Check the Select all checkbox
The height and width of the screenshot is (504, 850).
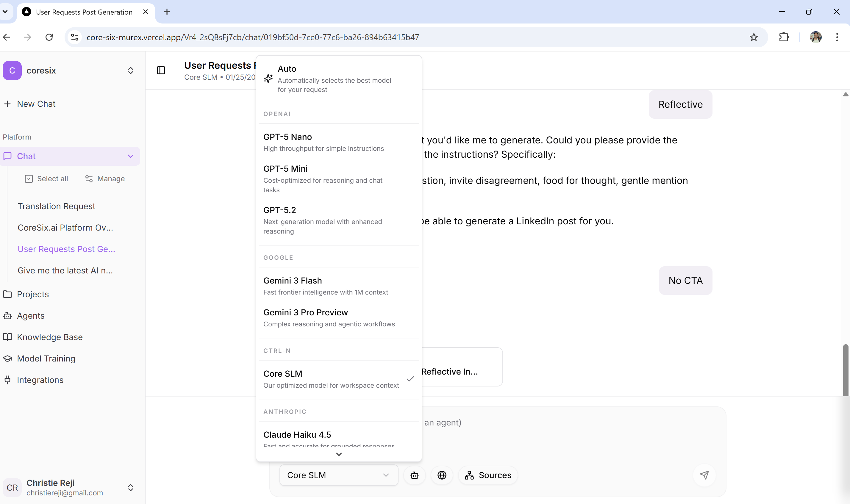[29, 179]
